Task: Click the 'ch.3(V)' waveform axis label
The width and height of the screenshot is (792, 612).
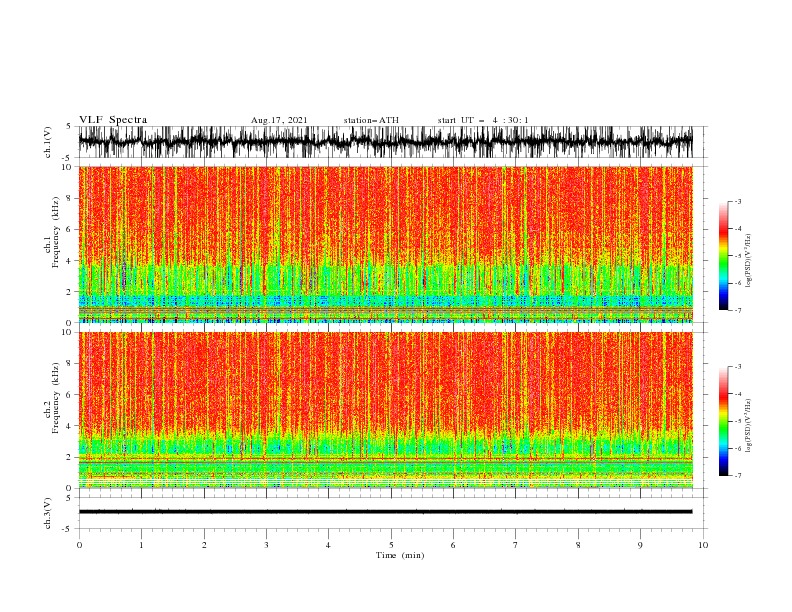Action: 48,513
